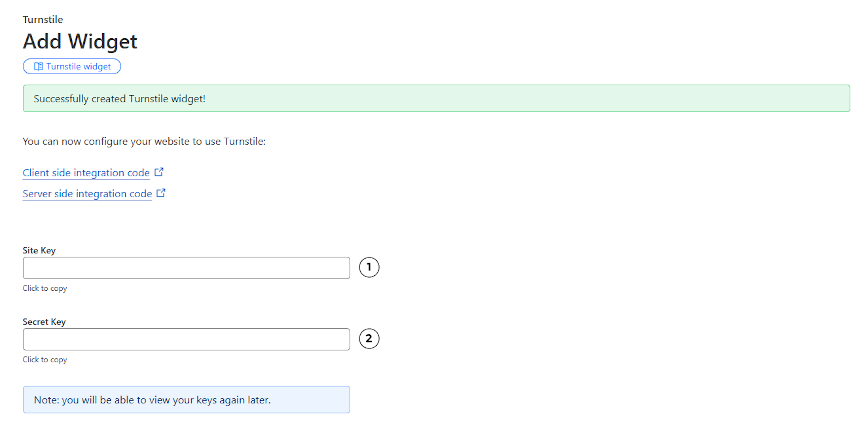Click the Site Key field to copy it

coord(186,268)
